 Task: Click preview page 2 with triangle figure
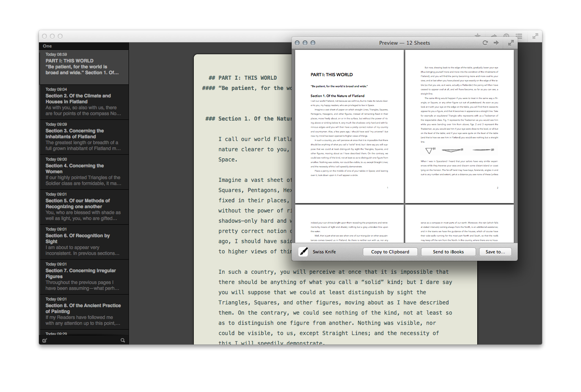point(460,126)
